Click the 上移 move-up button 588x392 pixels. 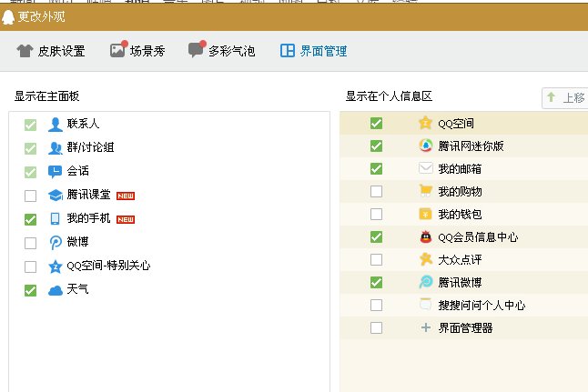pos(566,98)
